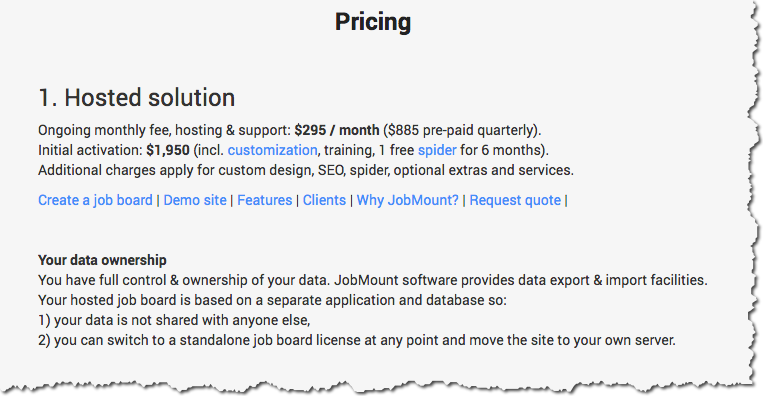Open the Features link
The height and width of the screenshot is (396, 763).
click(265, 200)
